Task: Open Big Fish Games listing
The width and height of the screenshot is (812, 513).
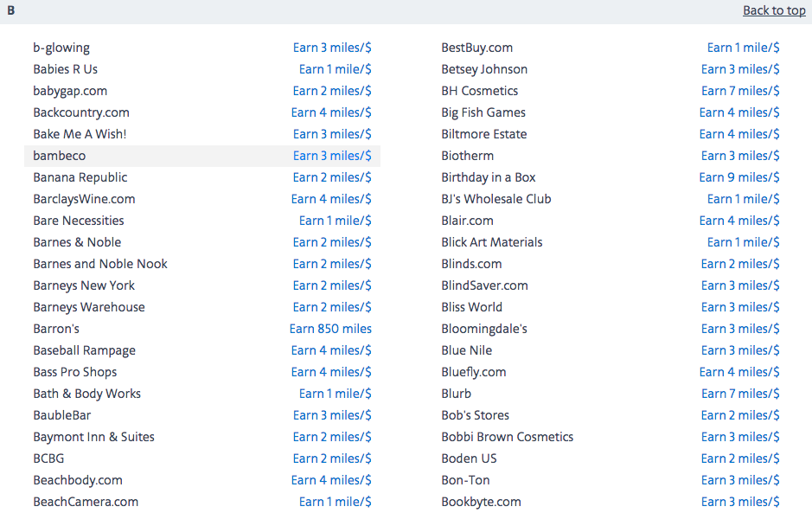Action: click(483, 113)
